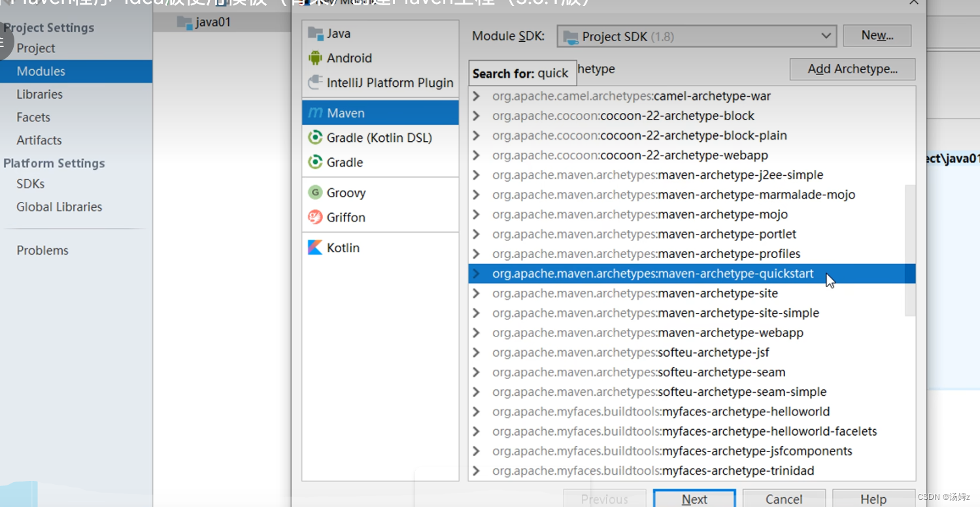Viewport: 980px width, 507px height.
Task: Select maven-archetype-site-simple row
Action: pos(692,313)
